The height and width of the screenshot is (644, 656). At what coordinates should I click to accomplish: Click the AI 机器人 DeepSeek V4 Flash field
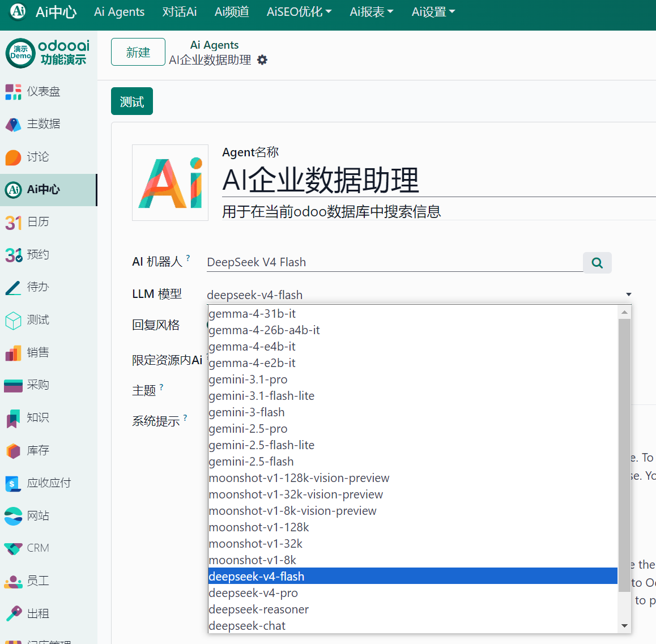(394, 262)
